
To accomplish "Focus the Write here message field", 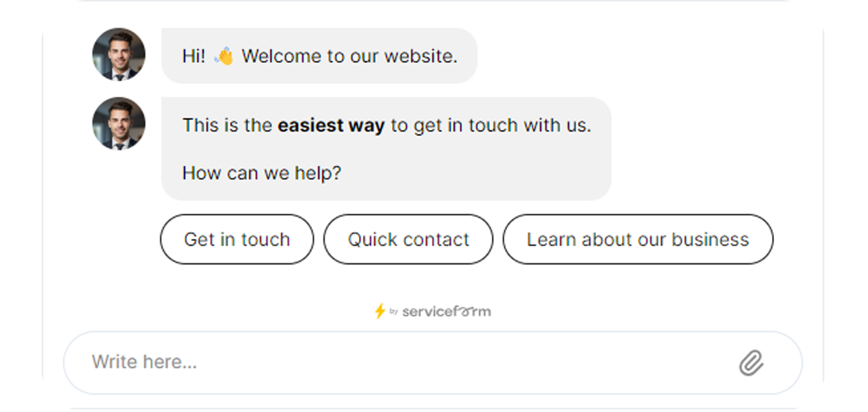I will tap(433, 362).
